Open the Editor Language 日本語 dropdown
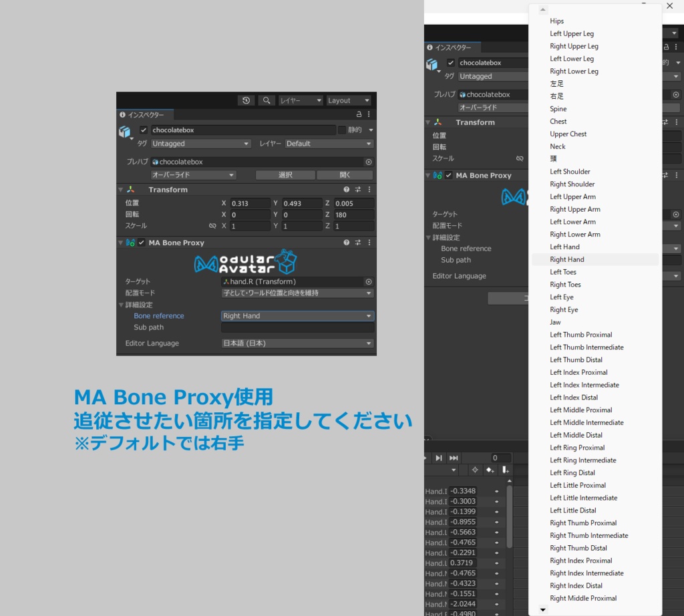This screenshot has height=616, width=684. (297, 343)
